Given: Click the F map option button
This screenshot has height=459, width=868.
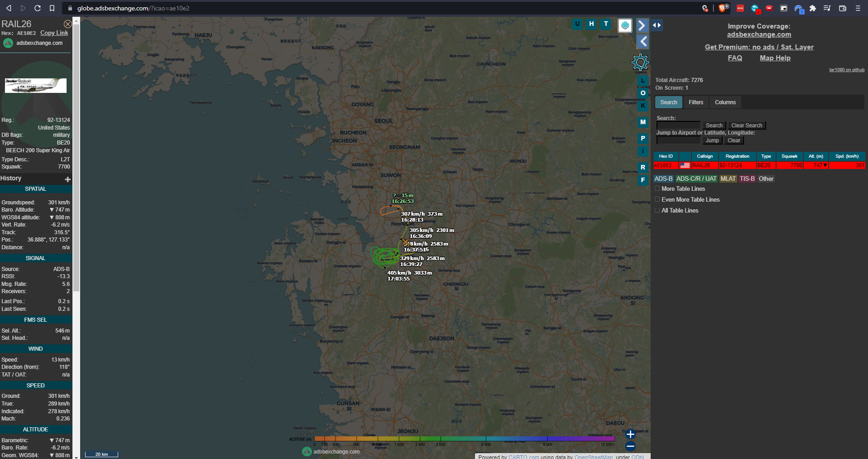Looking at the screenshot, I should click(643, 180).
